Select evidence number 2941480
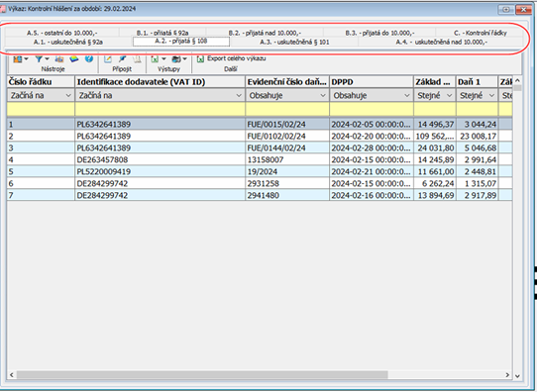The image size is (537, 392). click(x=287, y=195)
